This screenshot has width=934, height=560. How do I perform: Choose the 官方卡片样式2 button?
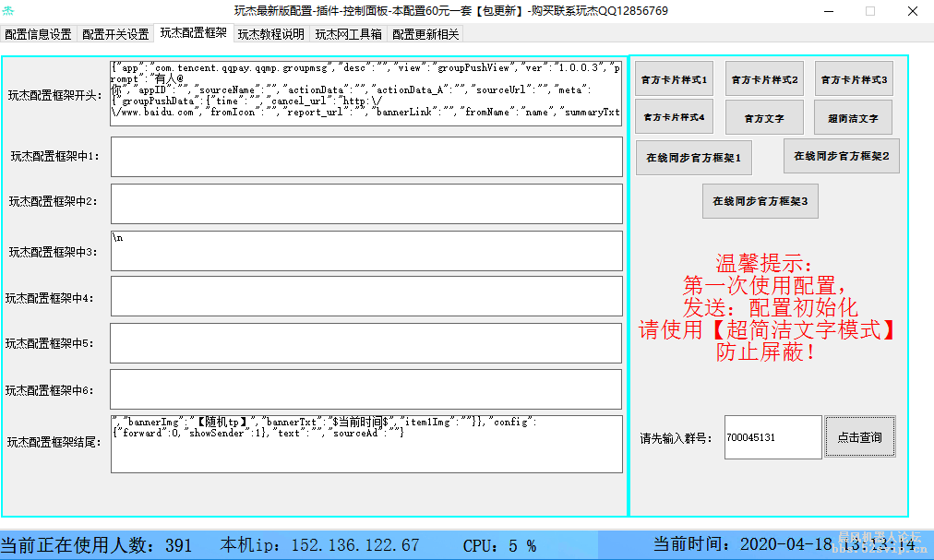click(x=764, y=79)
